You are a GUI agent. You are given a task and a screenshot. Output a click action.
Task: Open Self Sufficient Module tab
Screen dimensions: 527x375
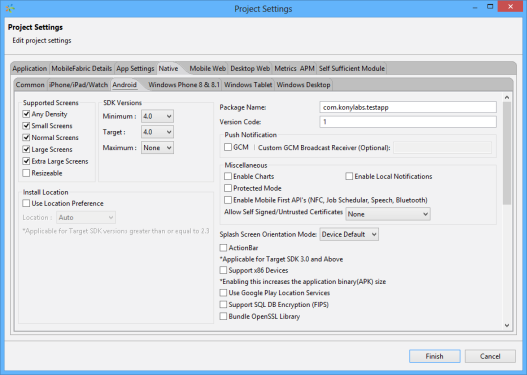(x=352, y=69)
